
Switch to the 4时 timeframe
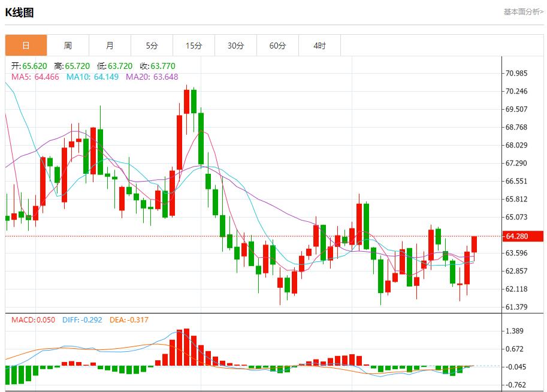click(x=319, y=45)
